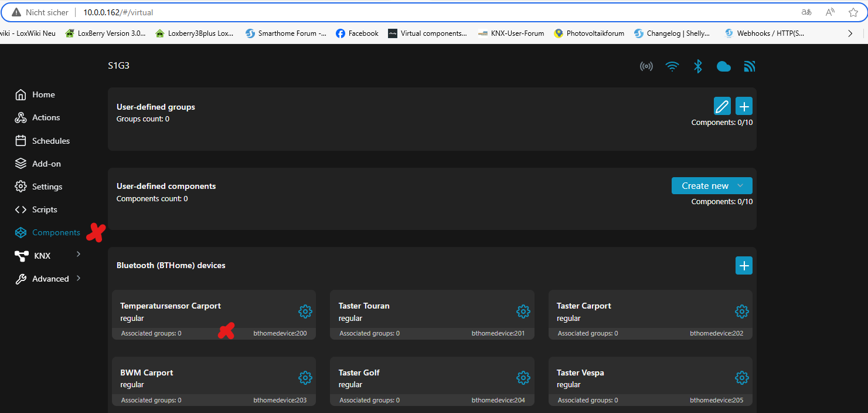Viewport: 868px width, 413px height.
Task: Navigate to Actions page
Action: click(46, 117)
